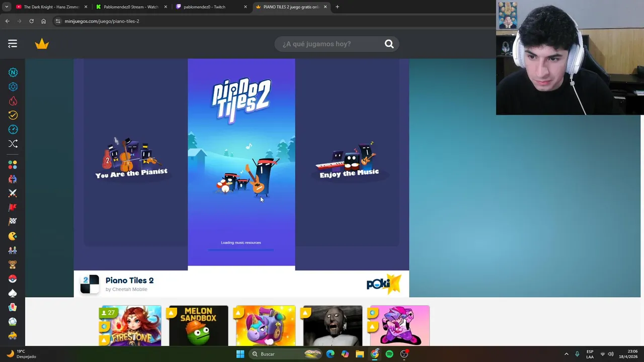
Task: Click the microphone tray icon
Action: click(x=577, y=354)
